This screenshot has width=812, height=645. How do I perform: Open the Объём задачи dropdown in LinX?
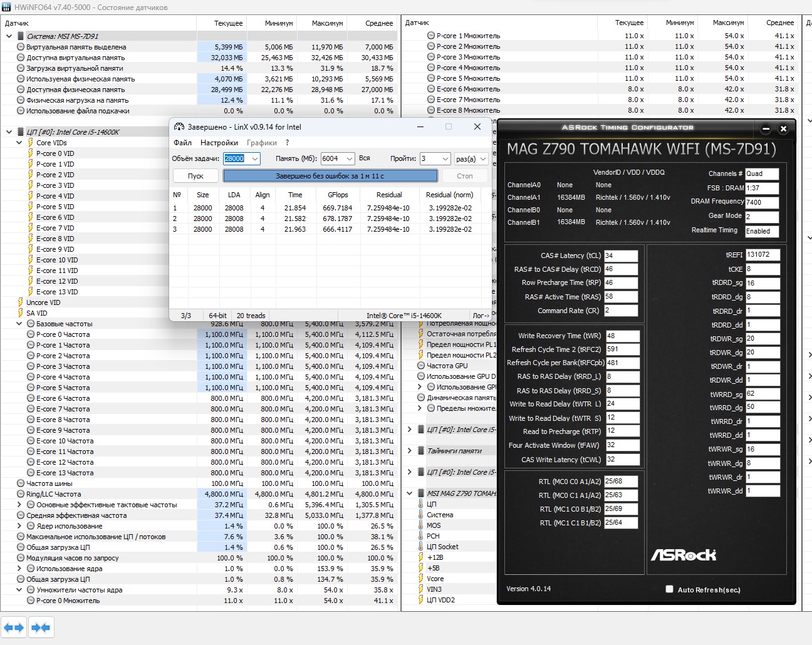[x=254, y=159]
